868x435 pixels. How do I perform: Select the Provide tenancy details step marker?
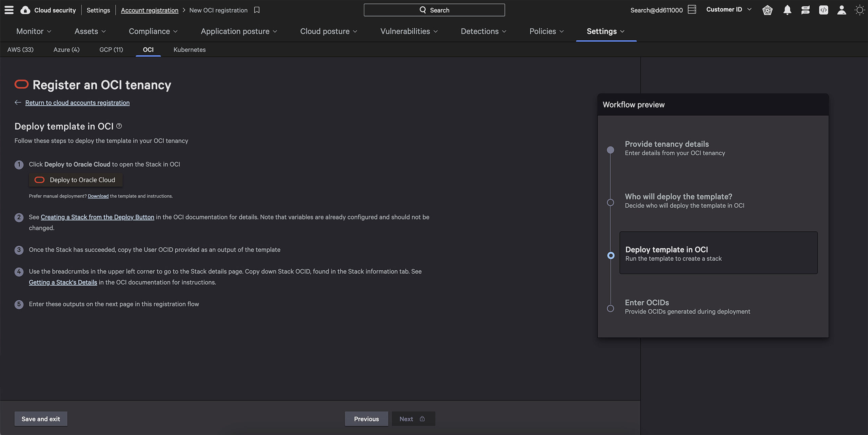point(610,150)
